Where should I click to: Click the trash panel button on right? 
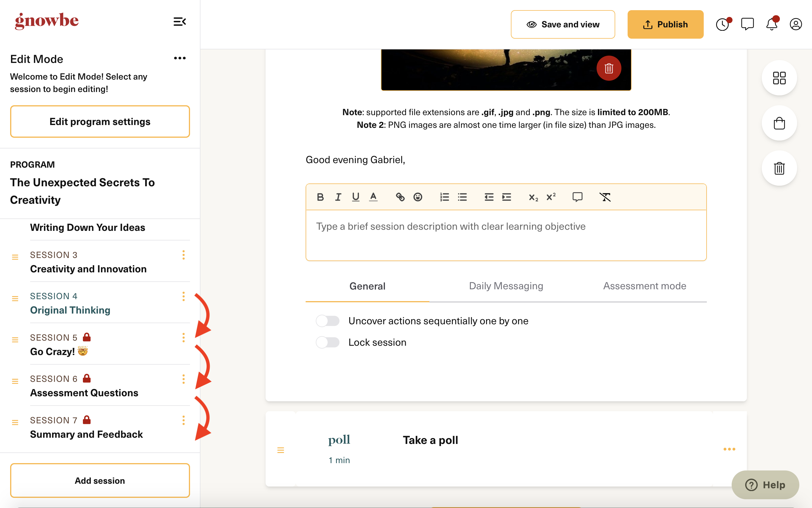[779, 168]
